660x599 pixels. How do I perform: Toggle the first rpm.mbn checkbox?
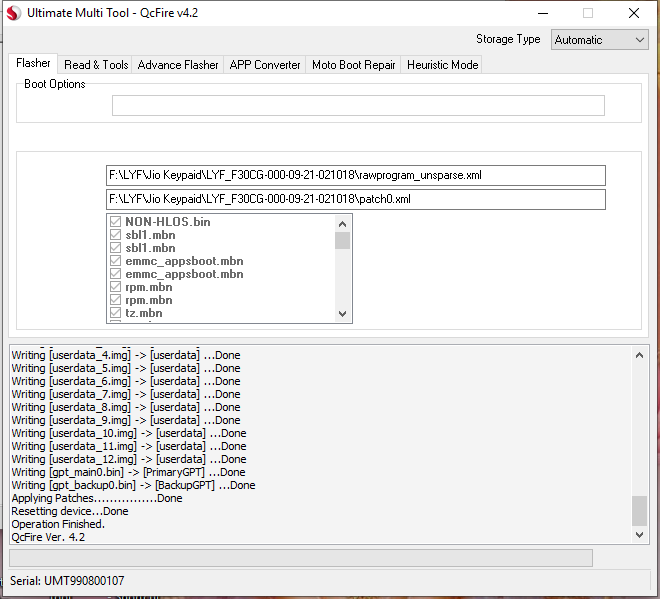pyautogui.click(x=115, y=287)
